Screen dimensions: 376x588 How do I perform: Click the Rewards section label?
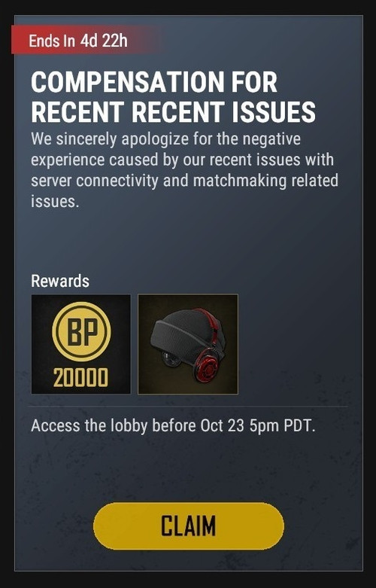[x=60, y=281]
